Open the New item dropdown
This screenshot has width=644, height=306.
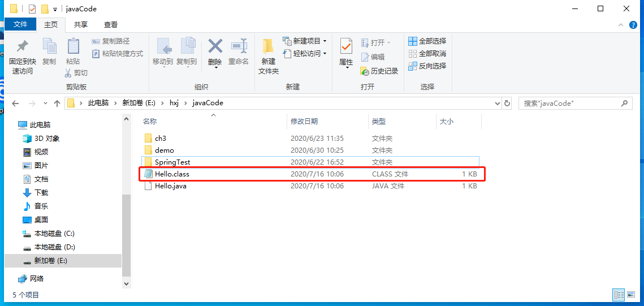pyautogui.click(x=305, y=41)
